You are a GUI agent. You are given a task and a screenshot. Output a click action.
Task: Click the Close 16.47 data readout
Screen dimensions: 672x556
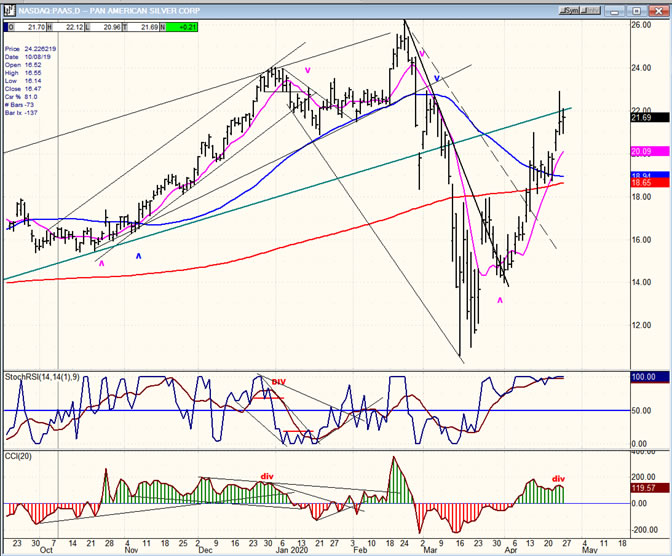coord(23,89)
